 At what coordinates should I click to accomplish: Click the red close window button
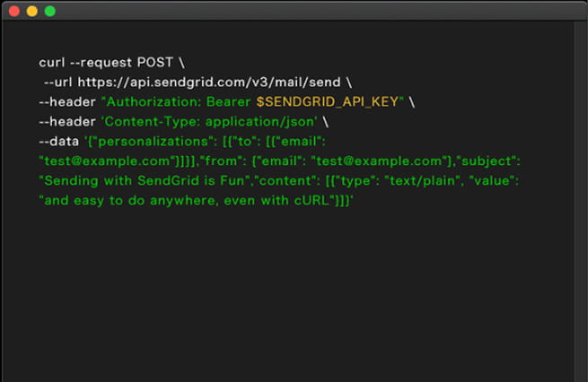(13, 11)
